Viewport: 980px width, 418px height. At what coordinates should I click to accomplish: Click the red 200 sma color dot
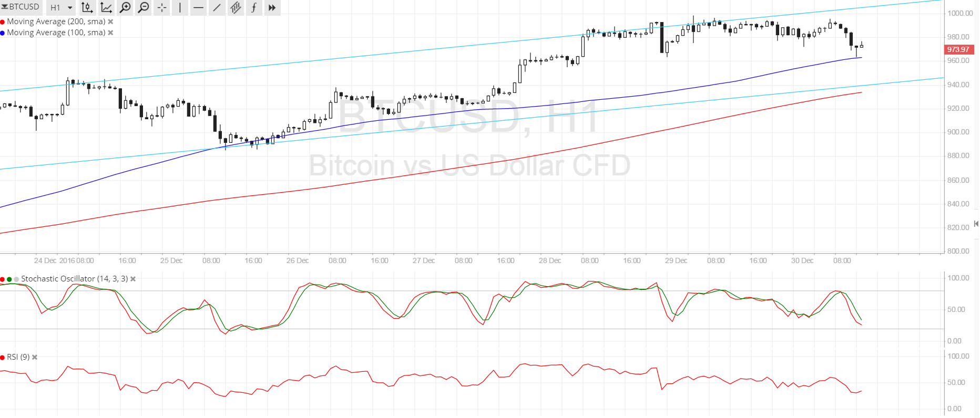point(3,22)
